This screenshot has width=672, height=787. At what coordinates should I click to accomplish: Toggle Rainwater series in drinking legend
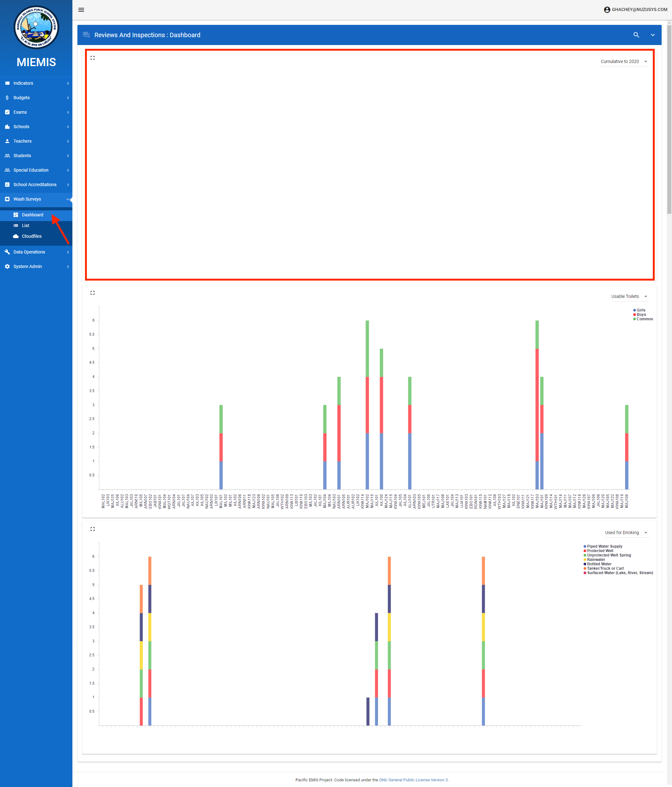[x=596, y=560]
